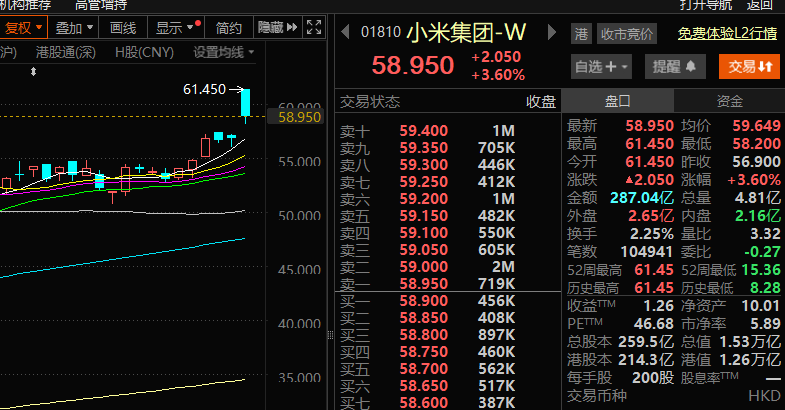
Task: Switch to the 盘口 tab
Action: [x=617, y=101]
